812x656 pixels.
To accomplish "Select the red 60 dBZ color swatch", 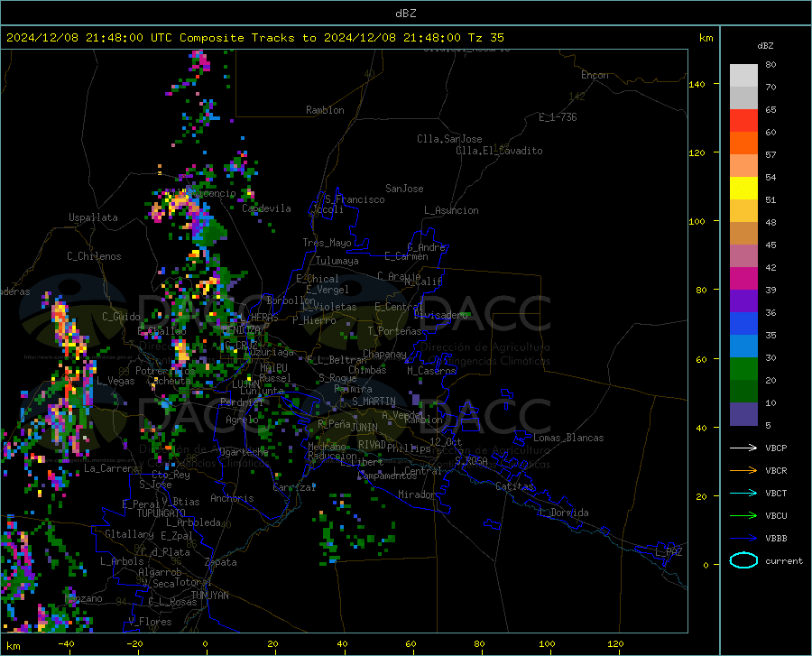I will coord(743,121).
